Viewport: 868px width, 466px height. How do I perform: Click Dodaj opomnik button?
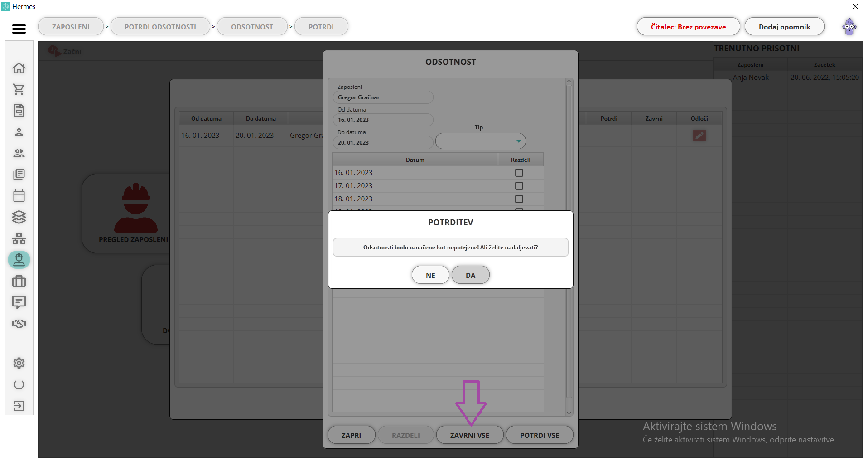point(785,27)
